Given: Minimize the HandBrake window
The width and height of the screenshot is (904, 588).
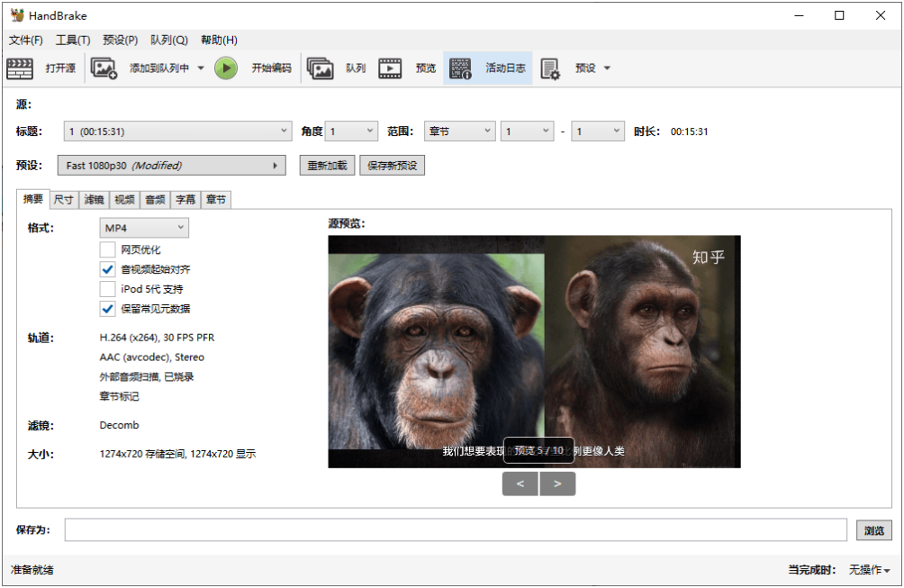Looking at the screenshot, I should pyautogui.click(x=799, y=15).
